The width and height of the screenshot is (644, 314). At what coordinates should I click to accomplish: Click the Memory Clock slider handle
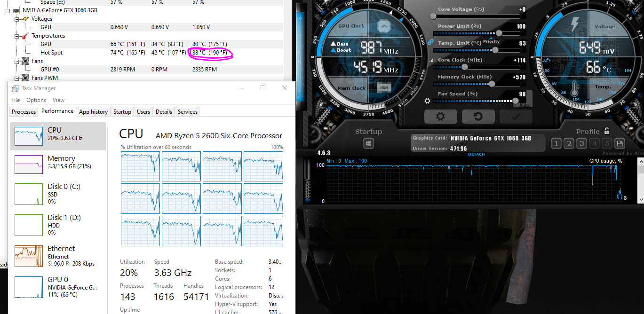click(492, 84)
